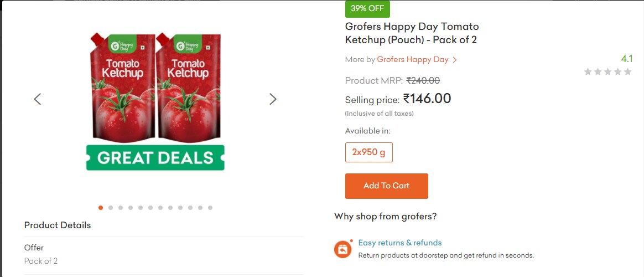This screenshot has height=277, width=644.
Task: Advance to the next product image arrow
Action: [x=272, y=99]
